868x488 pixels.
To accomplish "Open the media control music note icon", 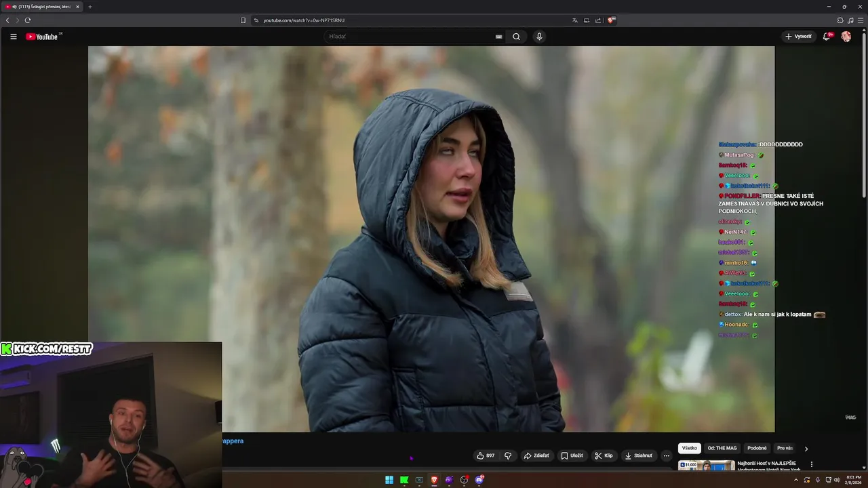I will point(850,20).
